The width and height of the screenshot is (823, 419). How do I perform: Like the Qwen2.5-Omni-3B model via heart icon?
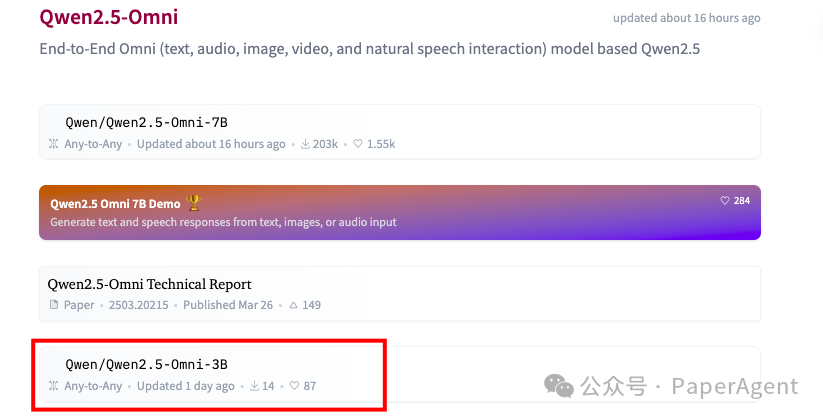[x=296, y=386]
